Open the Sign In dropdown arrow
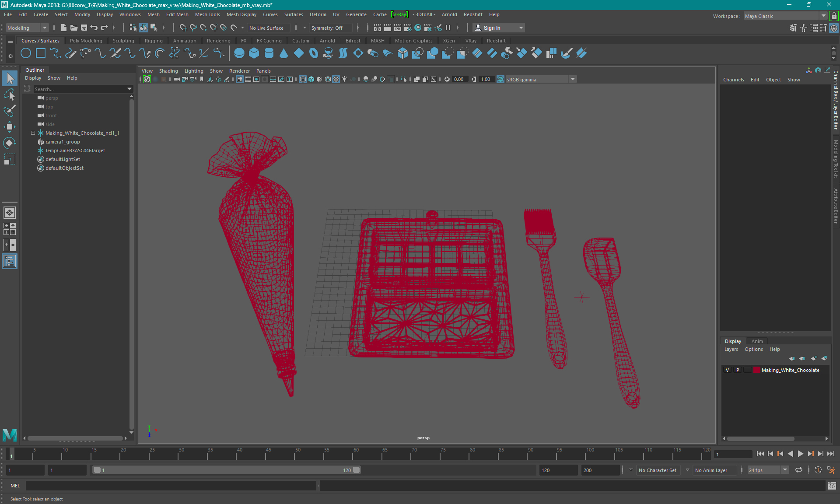The width and height of the screenshot is (840, 504). tap(521, 28)
